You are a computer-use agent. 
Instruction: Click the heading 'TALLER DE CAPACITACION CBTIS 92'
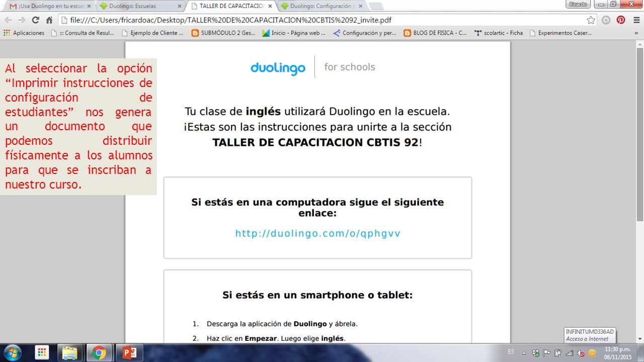[315, 142]
